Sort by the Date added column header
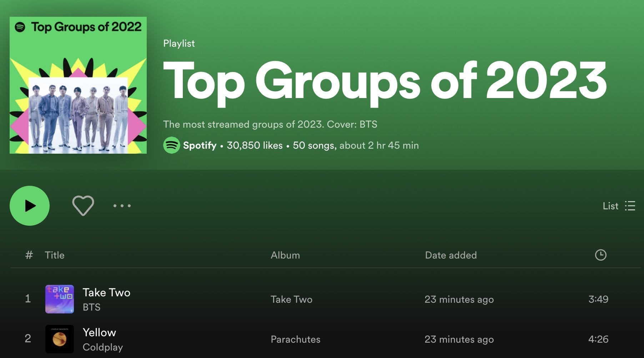The height and width of the screenshot is (358, 644). pos(451,255)
